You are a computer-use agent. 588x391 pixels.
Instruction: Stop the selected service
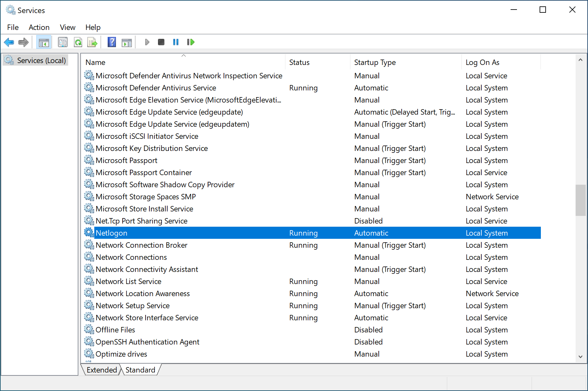click(161, 42)
